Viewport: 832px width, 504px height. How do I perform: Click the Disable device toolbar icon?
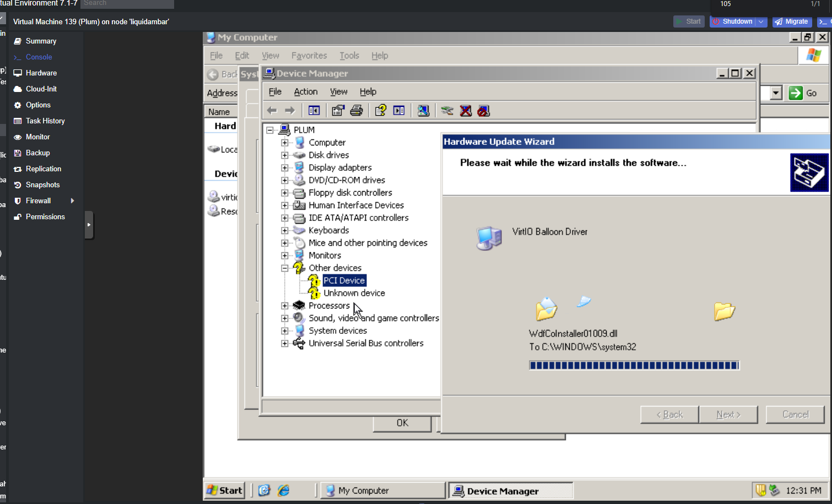484,111
